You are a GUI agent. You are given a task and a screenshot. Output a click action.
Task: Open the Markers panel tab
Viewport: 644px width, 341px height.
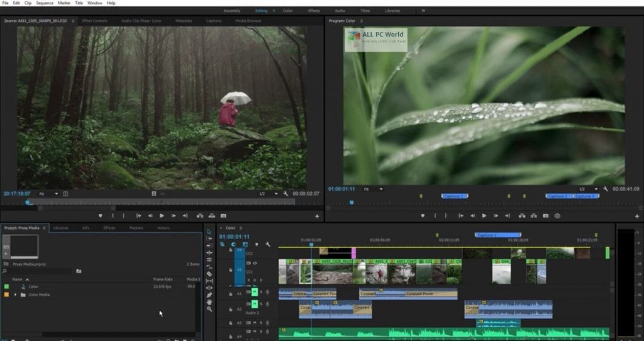(136, 228)
